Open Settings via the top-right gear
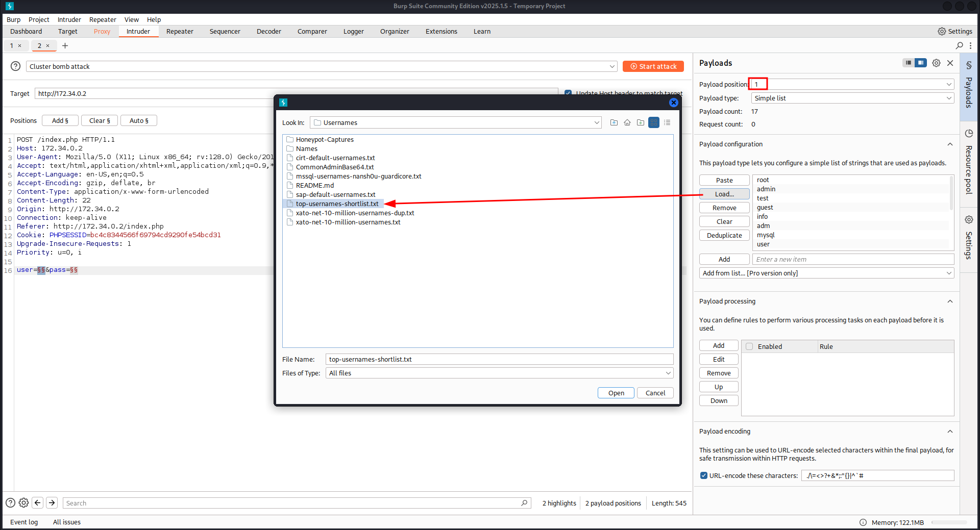 [954, 31]
